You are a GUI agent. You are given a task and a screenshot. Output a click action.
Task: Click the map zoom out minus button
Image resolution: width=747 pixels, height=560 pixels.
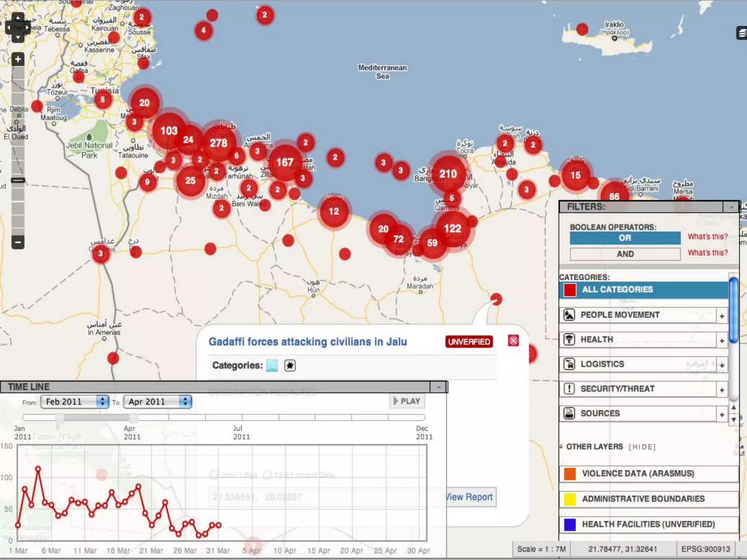click(18, 242)
